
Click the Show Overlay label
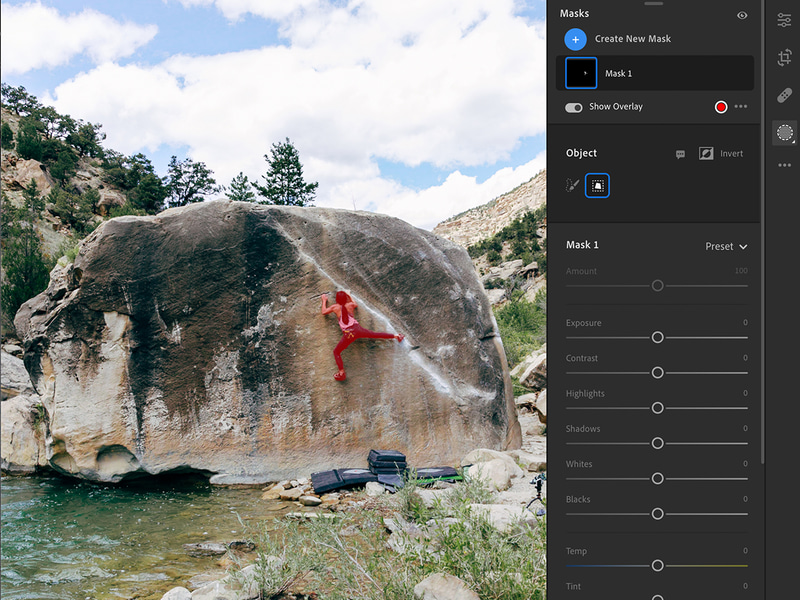click(x=616, y=107)
